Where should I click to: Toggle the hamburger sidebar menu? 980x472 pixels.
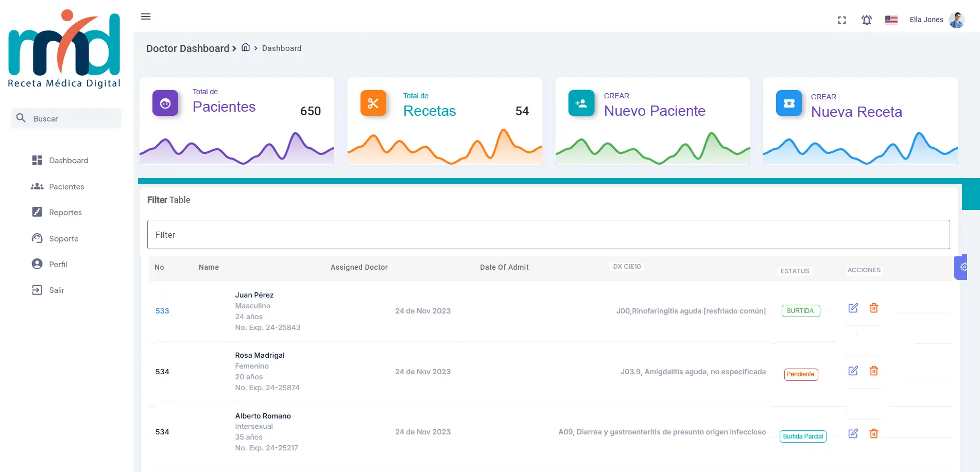click(146, 16)
